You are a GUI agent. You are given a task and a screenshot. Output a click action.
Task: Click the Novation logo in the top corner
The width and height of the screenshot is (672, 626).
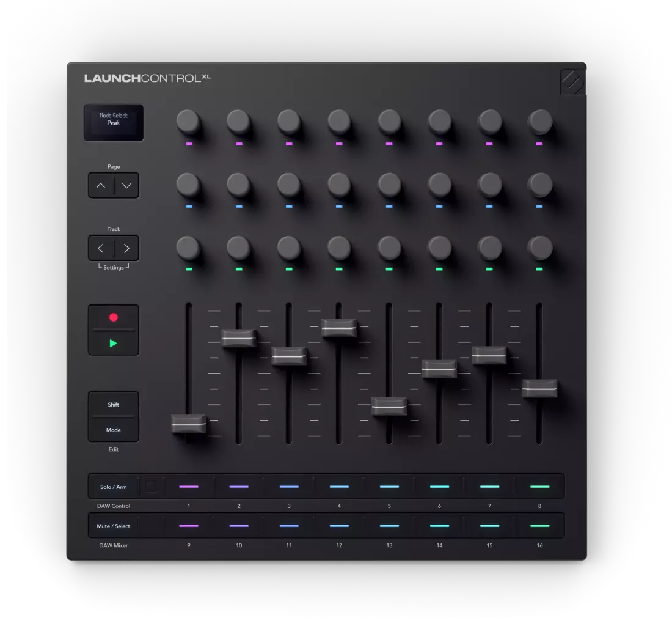pyautogui.click(x=573, y=82)
